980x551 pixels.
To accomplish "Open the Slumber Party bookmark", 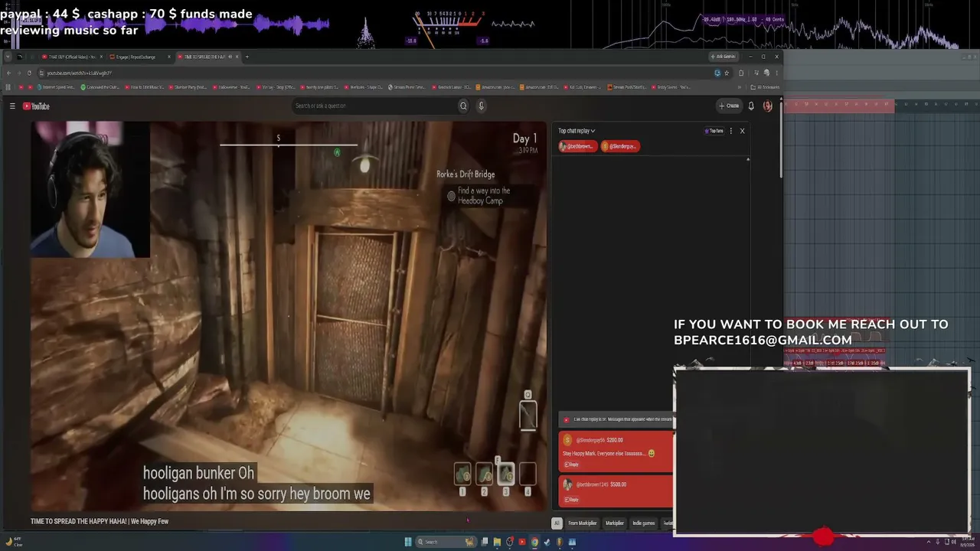I will click(188, 87).
